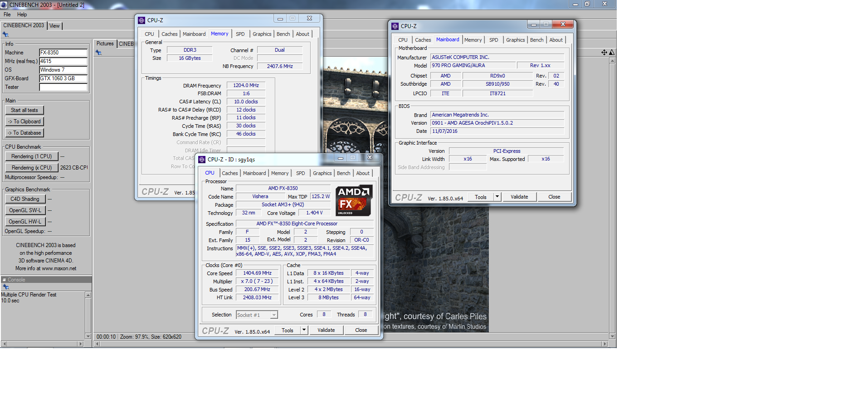Switch to the View tab in CINEBENCH
Viewport: 868px width, 413px height.
pyautogui.click(x=54, y=26)
